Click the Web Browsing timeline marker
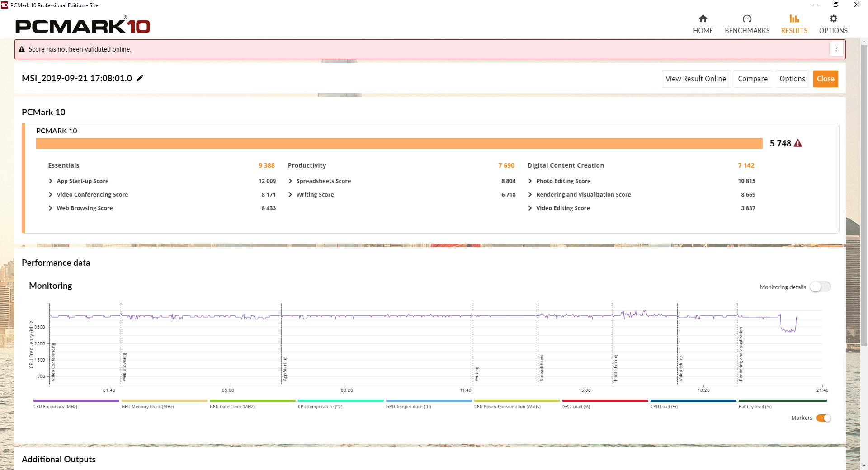868x470 pixels. 125,367
